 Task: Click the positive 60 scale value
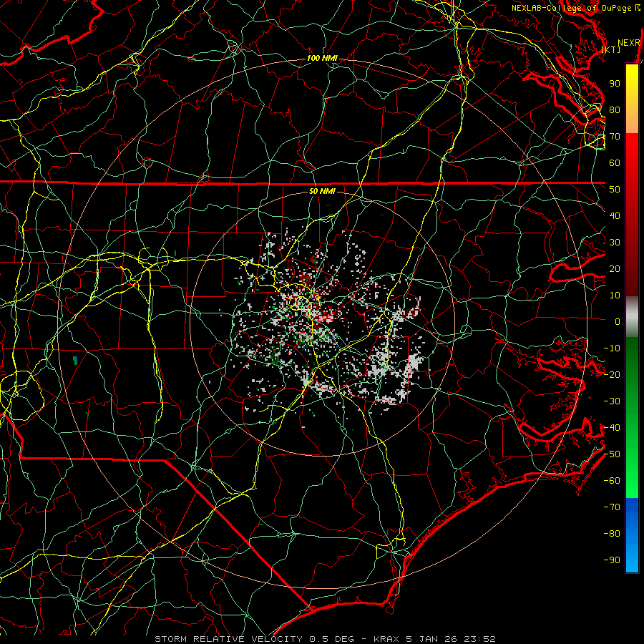[x=615, y=162]
